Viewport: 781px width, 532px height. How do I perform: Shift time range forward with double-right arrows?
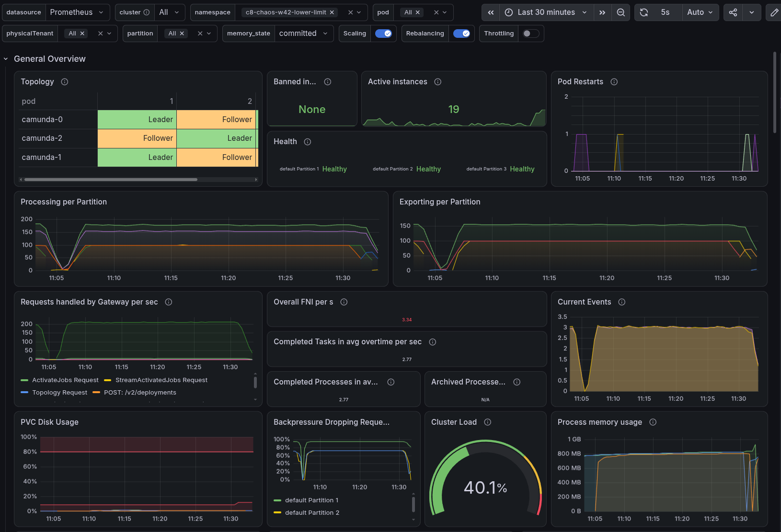coord(602,12)
